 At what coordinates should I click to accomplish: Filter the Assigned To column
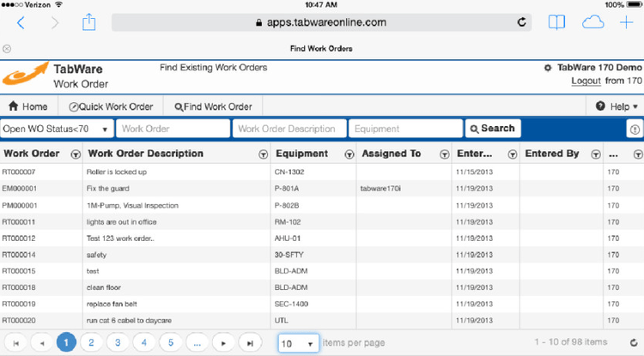pos(445,154)
